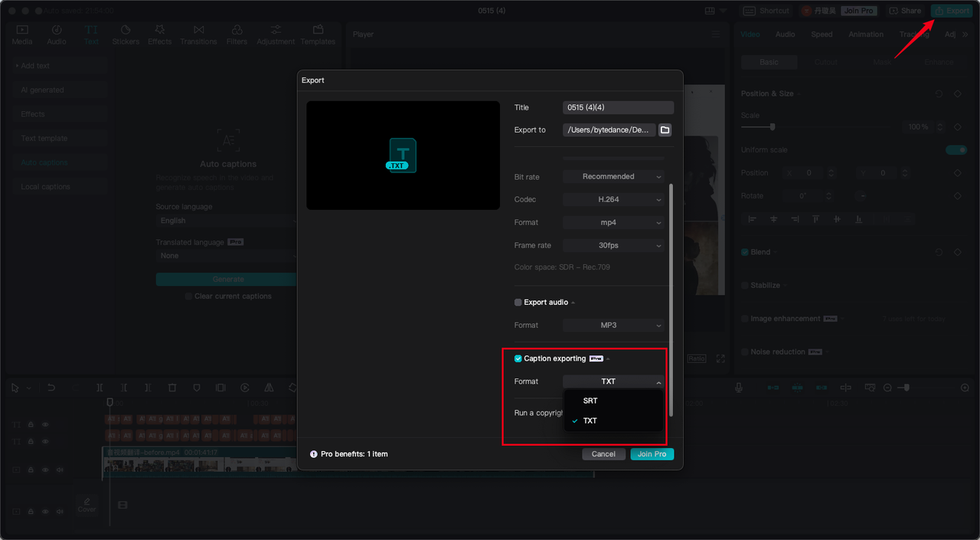980x540 pixels.
Task: Open the Codec H.264 dropdown
Action: click(613, 200)
